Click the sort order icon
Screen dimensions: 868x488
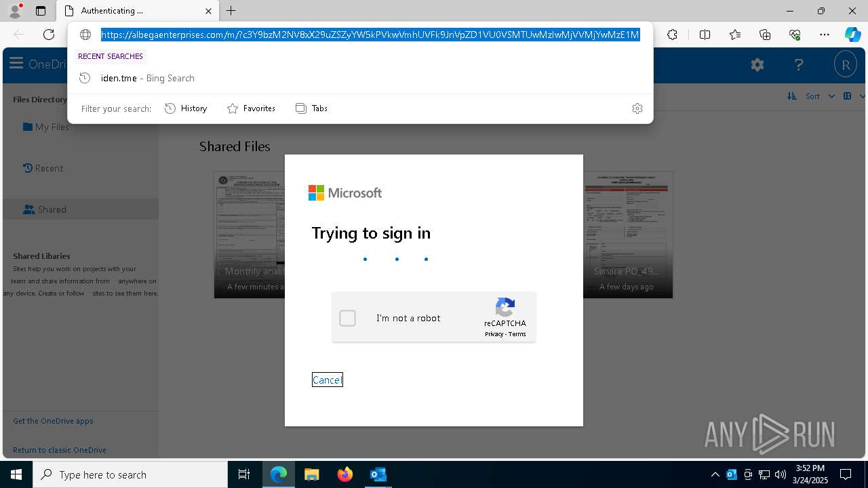click(x=791, y=96)
